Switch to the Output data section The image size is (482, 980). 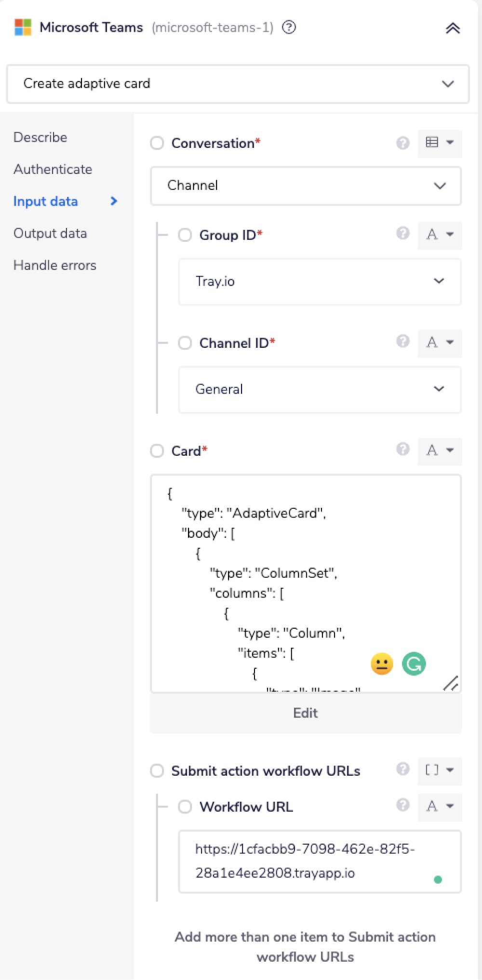coord(50,233)
